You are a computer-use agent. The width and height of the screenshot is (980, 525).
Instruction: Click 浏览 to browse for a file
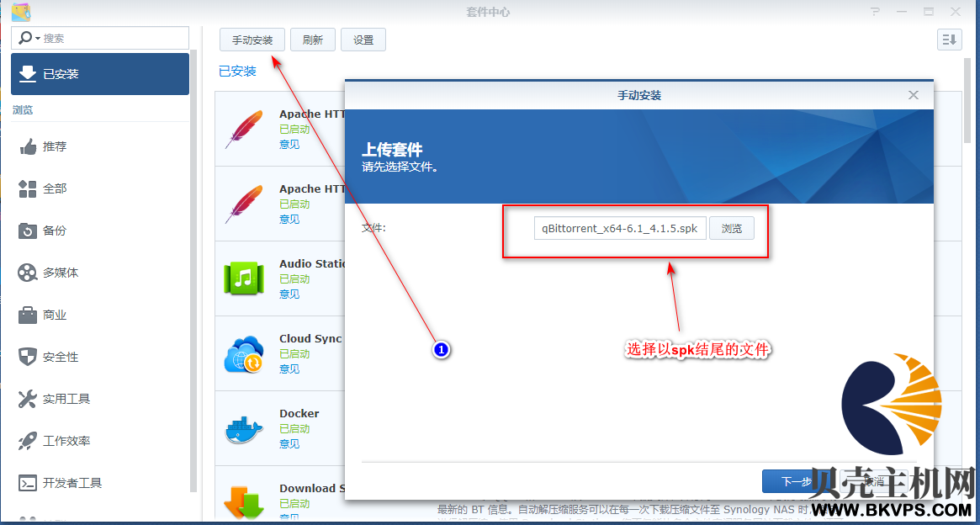point(732,229)
